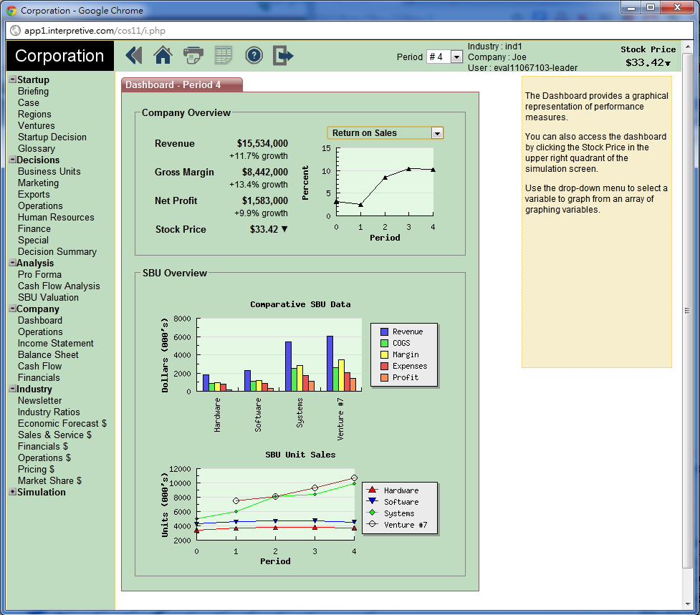
Task: Click the printer icon in toolbar
Action: [x=193, y=55]
